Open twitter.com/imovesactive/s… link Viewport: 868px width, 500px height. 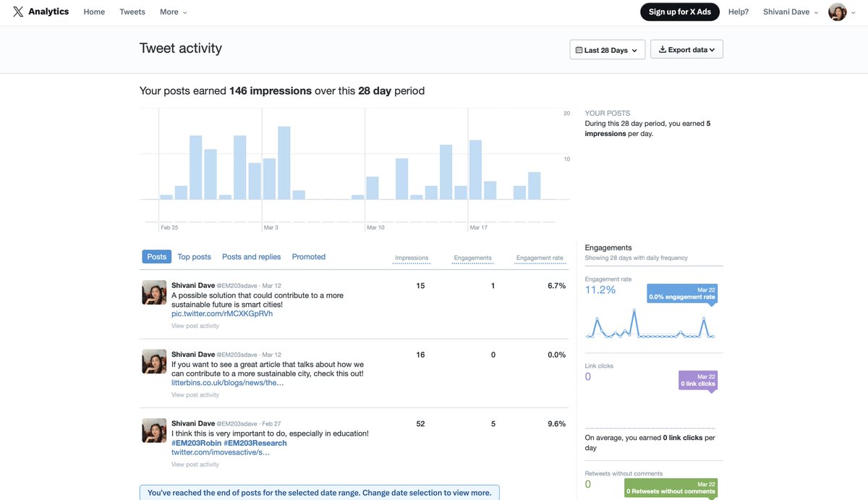click(221, 452)
